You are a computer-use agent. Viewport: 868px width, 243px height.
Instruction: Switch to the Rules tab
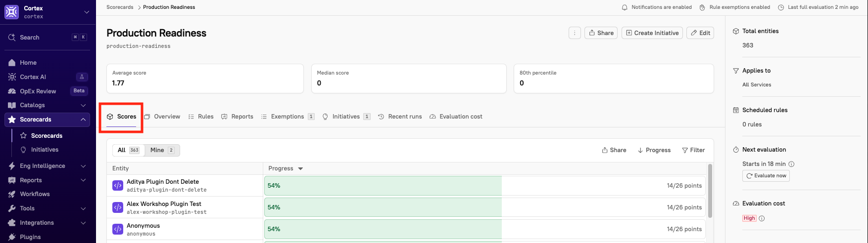201,117
